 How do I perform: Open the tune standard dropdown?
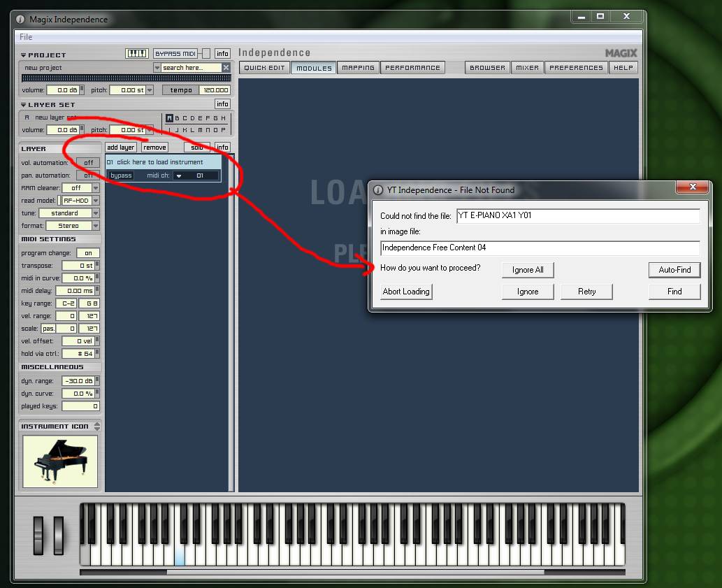96,213
